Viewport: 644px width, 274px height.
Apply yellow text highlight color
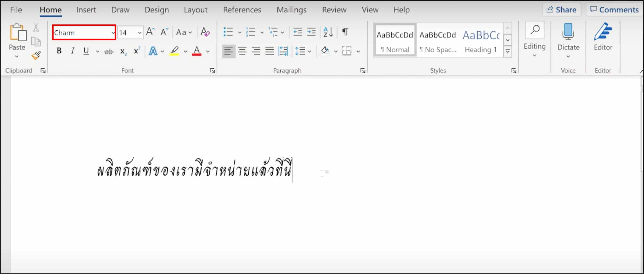click(174, 51)
